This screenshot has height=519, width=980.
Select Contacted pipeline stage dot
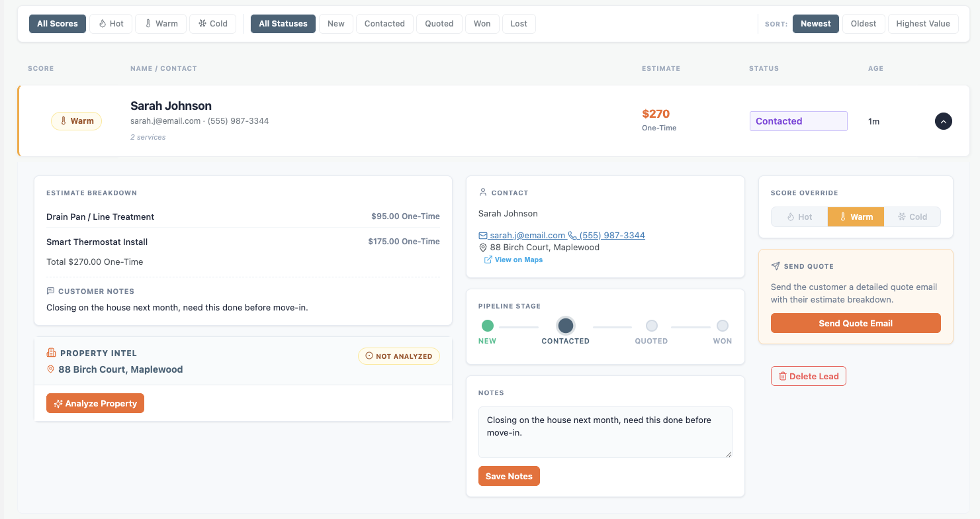pos(566,326)
